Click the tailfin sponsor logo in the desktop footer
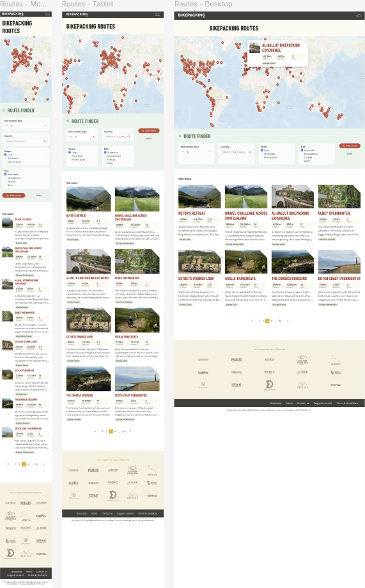Image resolution: width=365 pixels, height=588 pixels. [x=203, y=373]
